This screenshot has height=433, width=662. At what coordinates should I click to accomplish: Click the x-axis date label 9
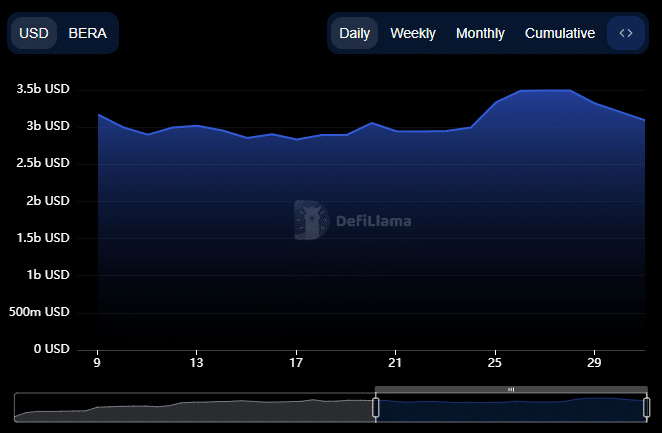pos(98,361)
